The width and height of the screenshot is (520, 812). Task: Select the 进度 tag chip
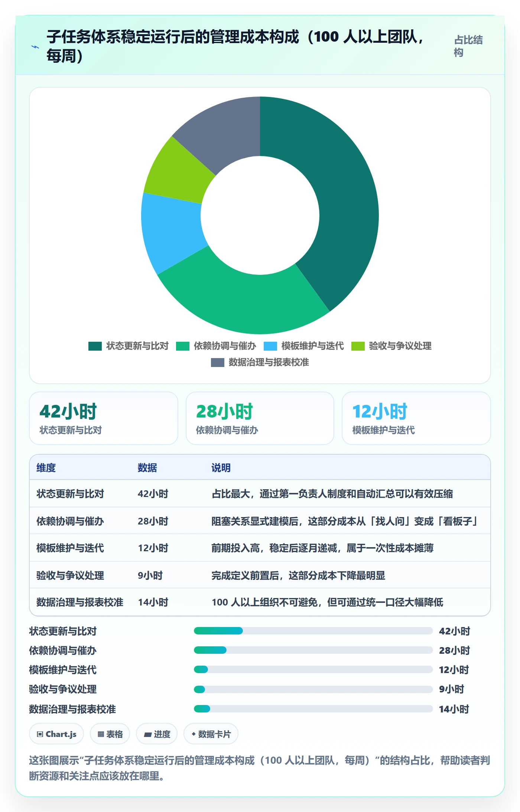[157, 734]
